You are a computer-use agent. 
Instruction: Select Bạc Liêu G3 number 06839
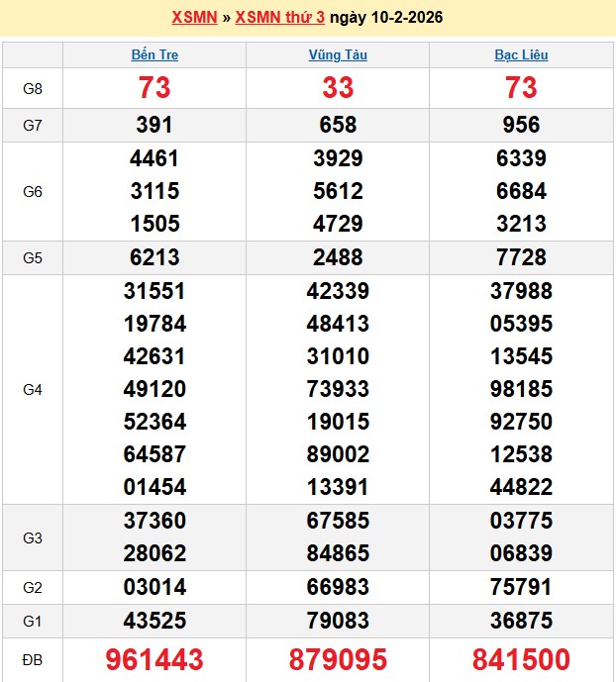521,553
